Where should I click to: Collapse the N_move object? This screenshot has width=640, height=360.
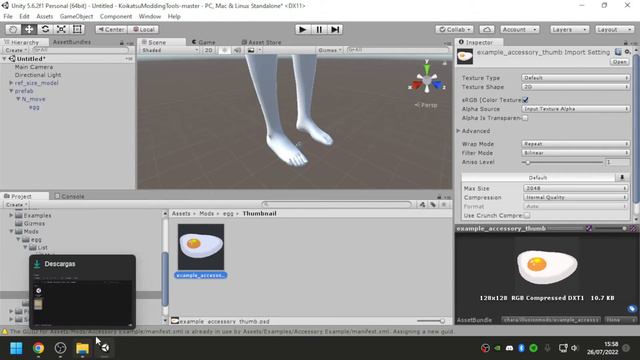(x=18, y=99)
